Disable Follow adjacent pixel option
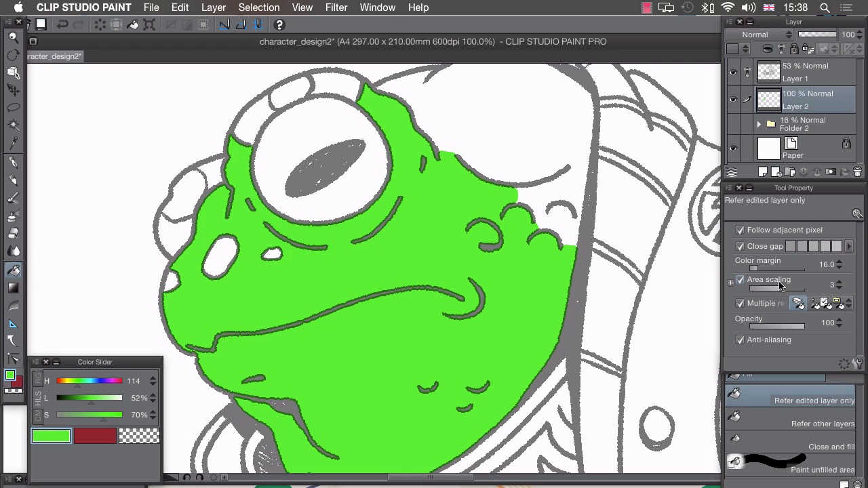The height and width of the screenshot is (488, 868). (x=740, y=230)
